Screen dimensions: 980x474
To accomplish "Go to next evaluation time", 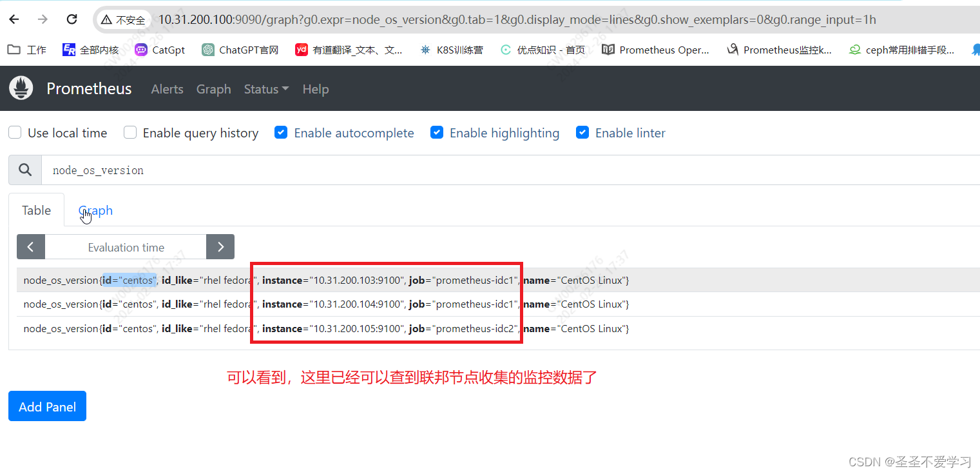I will click(x=220, y=247).
